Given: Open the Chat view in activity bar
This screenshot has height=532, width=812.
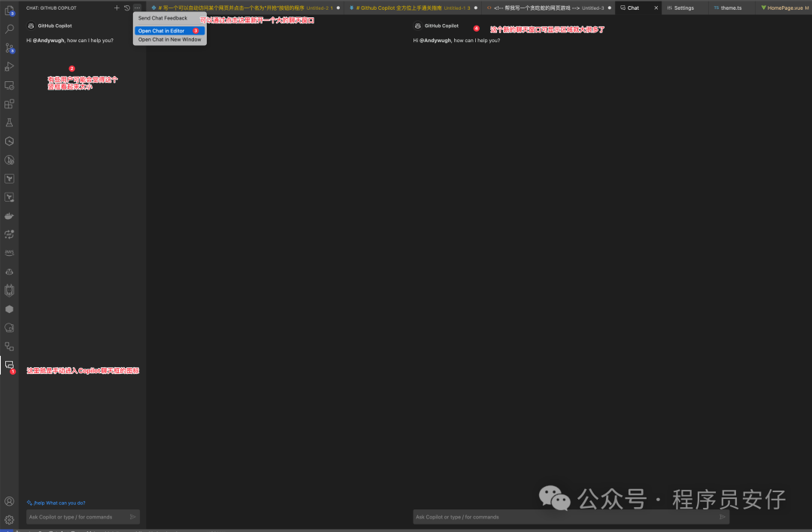Looking at the screenshot, I should click(9, 365).
